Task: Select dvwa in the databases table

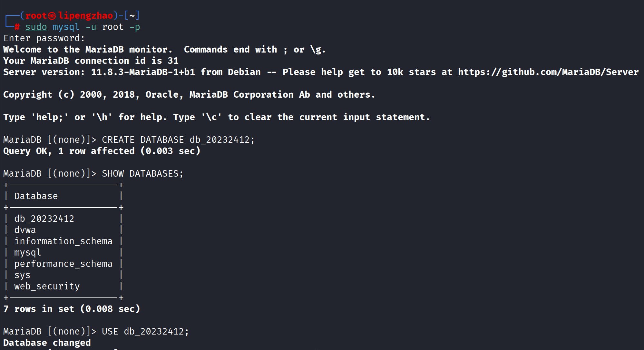Action: point(25,230)
